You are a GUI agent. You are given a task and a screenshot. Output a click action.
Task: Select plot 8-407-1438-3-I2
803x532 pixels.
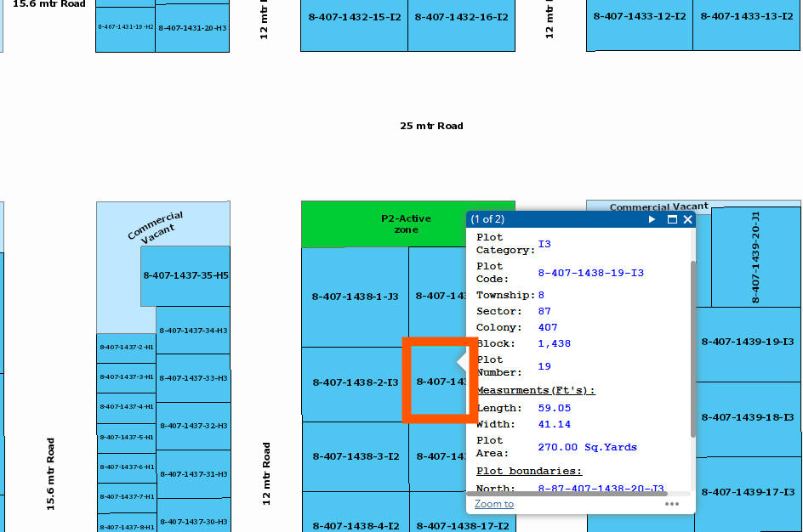[353, 456]
